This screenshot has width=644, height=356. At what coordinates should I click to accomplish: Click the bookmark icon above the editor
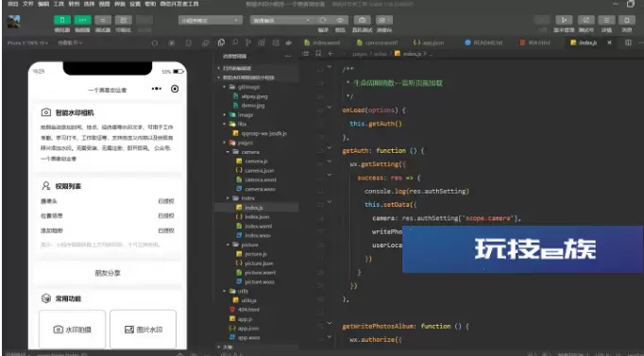pos(318,54)
